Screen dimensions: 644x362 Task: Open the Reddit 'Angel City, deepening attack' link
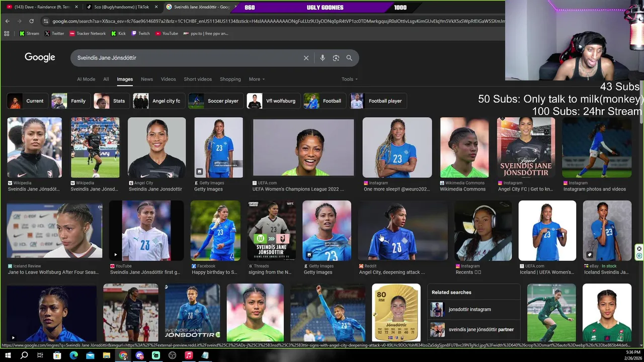pos(392,272)
